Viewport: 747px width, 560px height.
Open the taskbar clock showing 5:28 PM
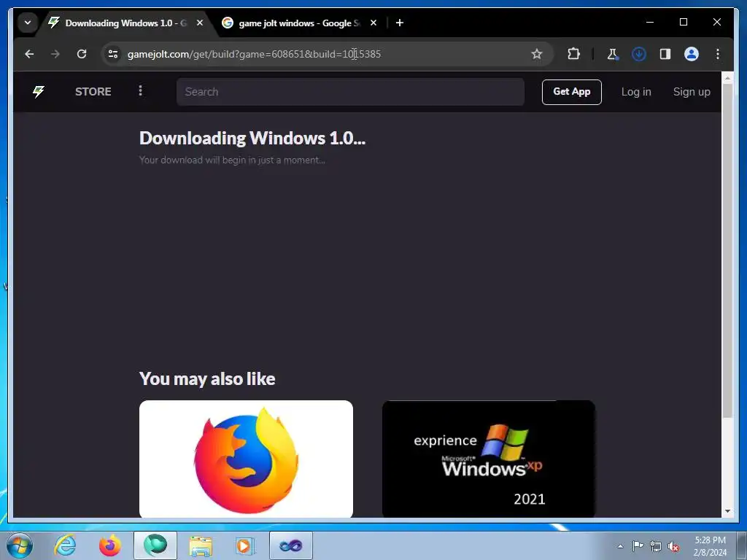(x=710, y=546)
